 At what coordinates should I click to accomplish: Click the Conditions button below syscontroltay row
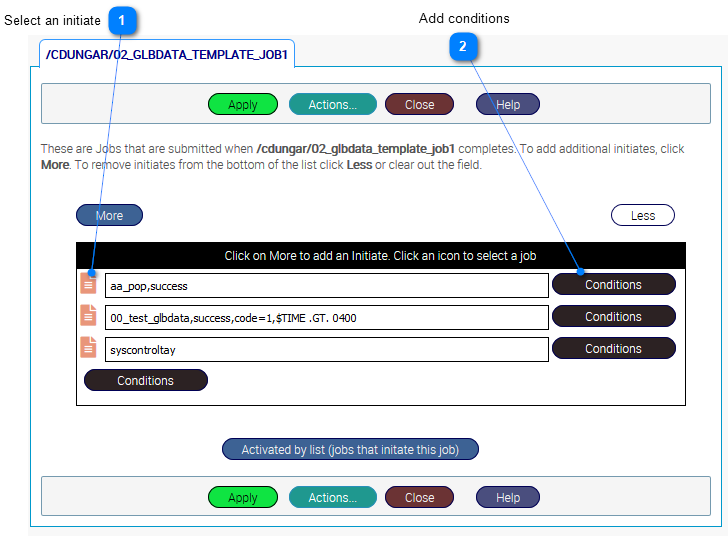point(145,380)
